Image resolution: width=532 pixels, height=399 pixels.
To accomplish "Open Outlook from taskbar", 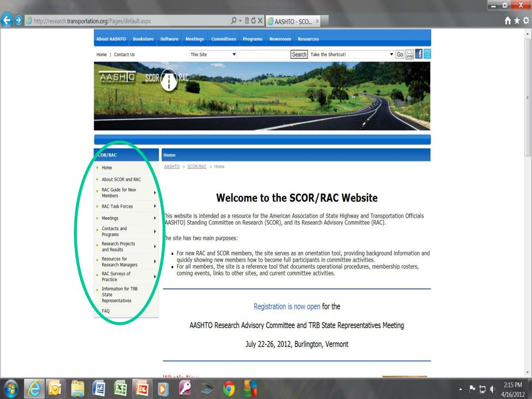I will click(x=55, y=389).
